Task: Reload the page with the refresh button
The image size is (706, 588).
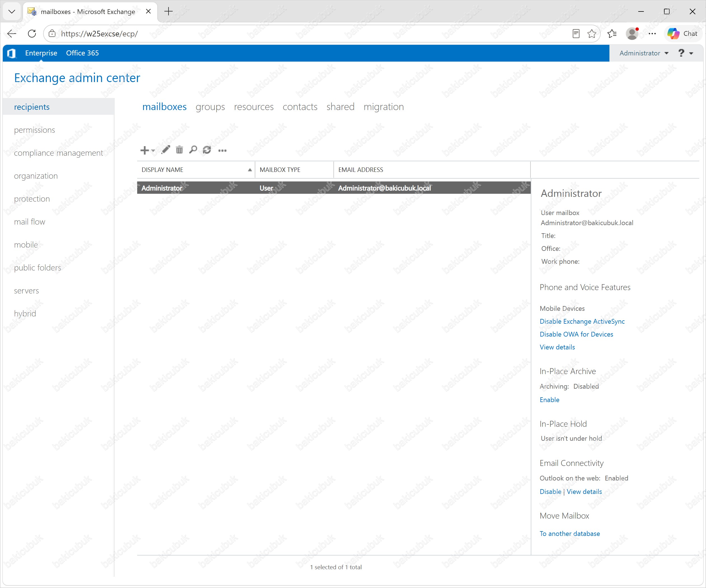Action: [32, 34]
